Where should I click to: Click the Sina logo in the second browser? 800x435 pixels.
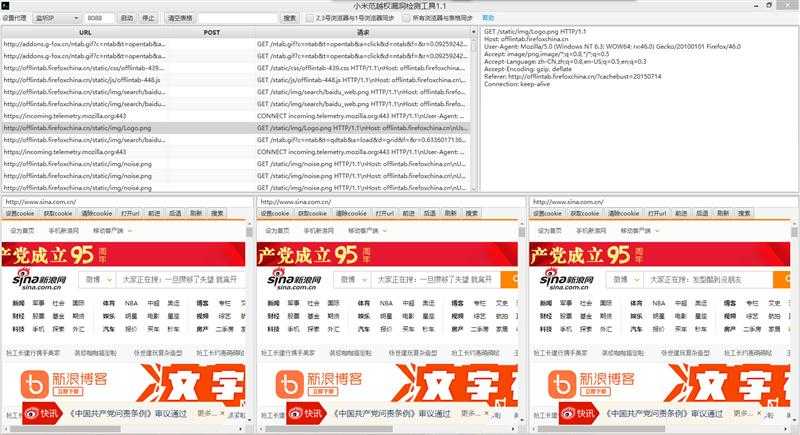[294, 279]
